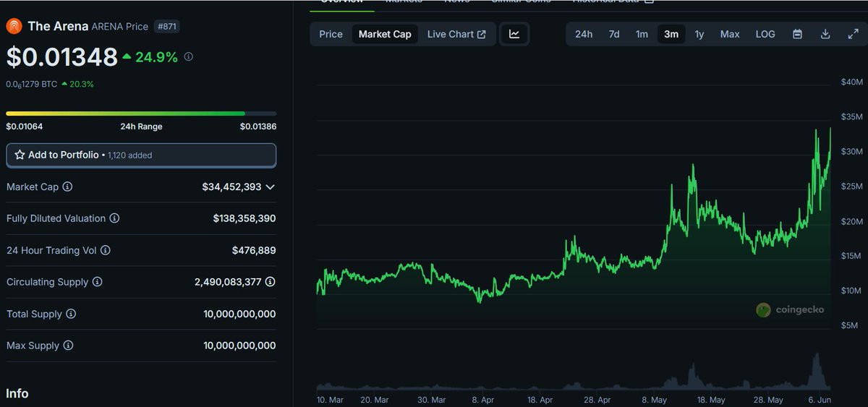
Task: Click $0.01348 price text
Action: (61, 57)
